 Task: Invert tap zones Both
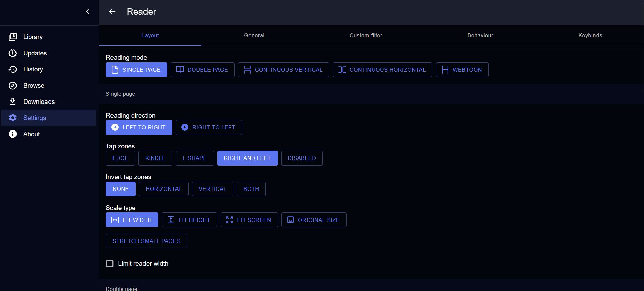tap(251, 189)
